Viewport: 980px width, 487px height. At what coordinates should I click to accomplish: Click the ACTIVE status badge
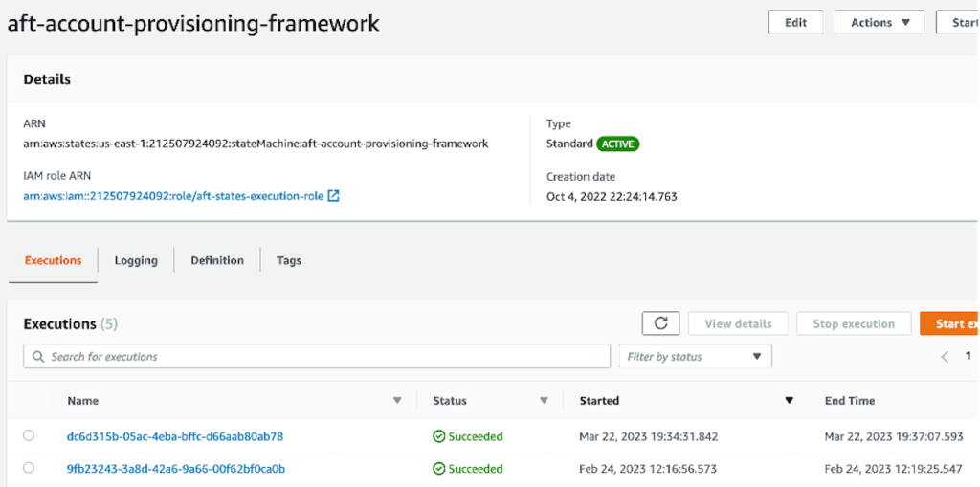coord(618,144)
